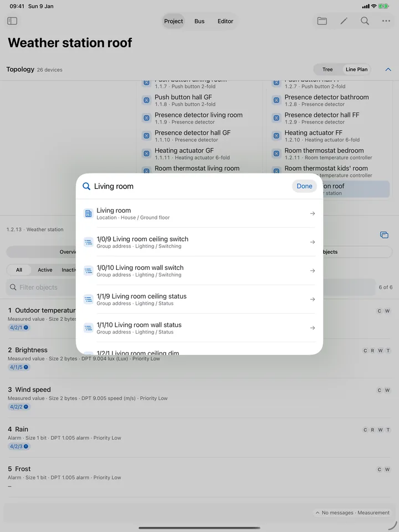This screenshot has width=399, height=532.
Task: Click Topology 26 devices heading
Action: point(34,69)
